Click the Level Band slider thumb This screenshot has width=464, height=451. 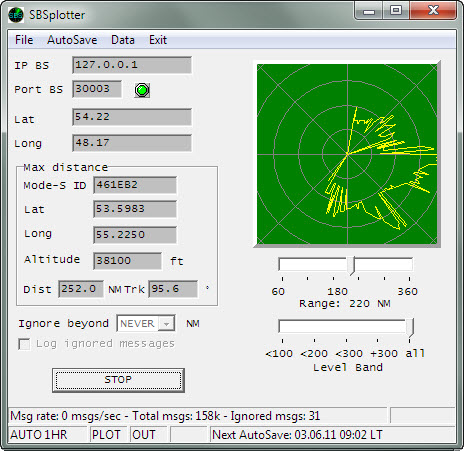click(410, 328)
